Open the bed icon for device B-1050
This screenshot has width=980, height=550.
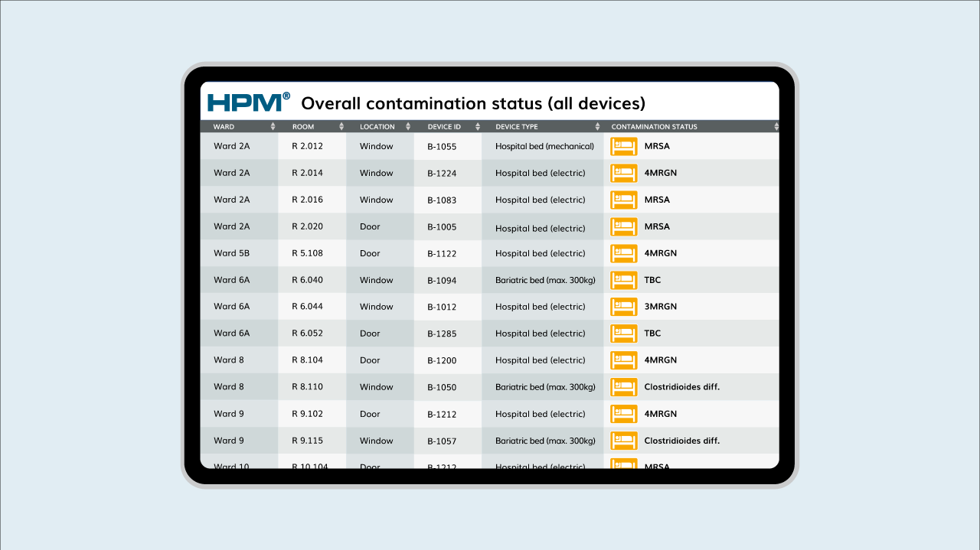tap(623, 387)
